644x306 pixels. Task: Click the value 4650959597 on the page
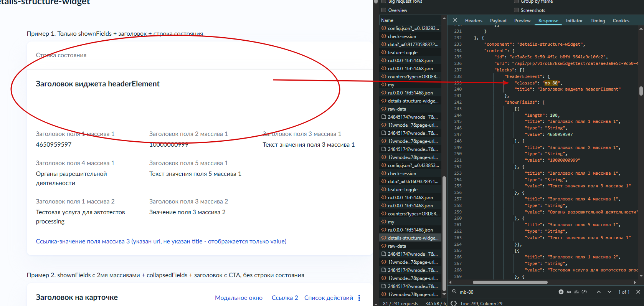[54, 145]
